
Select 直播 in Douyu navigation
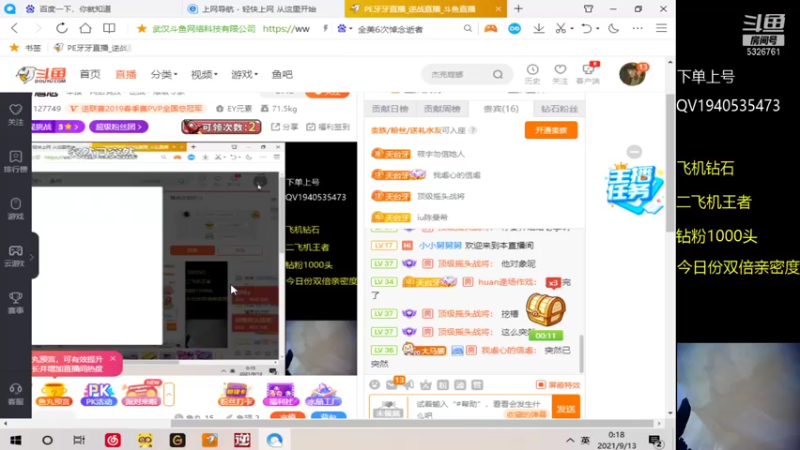tap(126, 74)
